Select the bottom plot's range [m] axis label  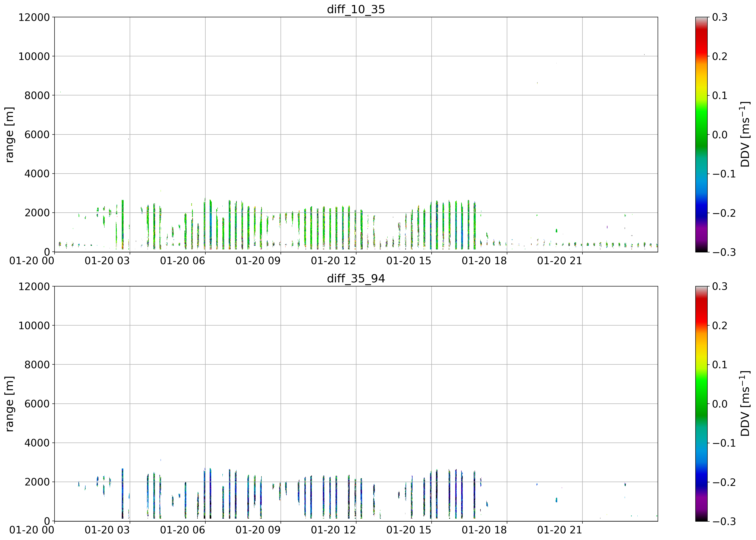pos(9,404)
